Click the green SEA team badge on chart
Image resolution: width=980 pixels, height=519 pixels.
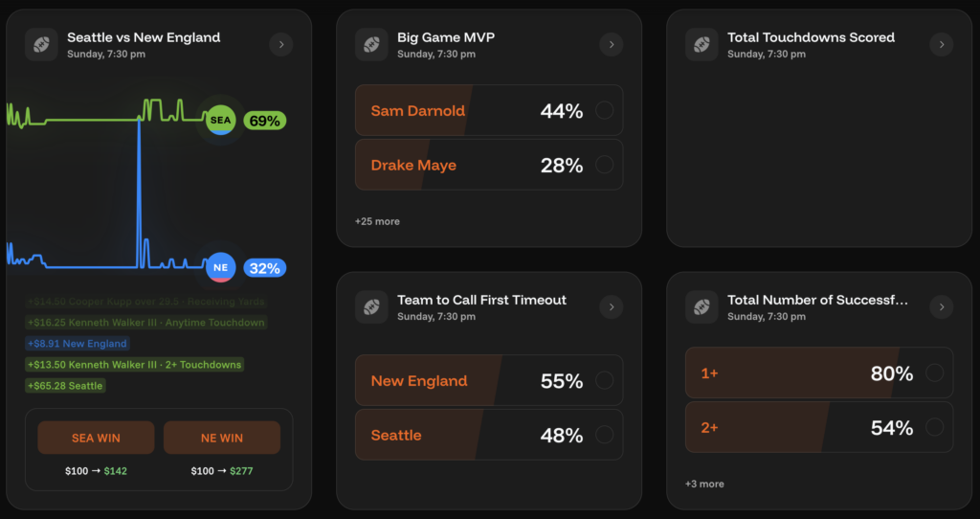click(x=221, y=121)
